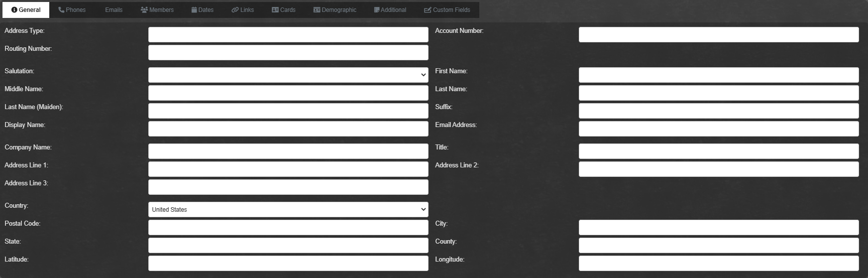
Task: Open the General tab
Action: (26, 10)
